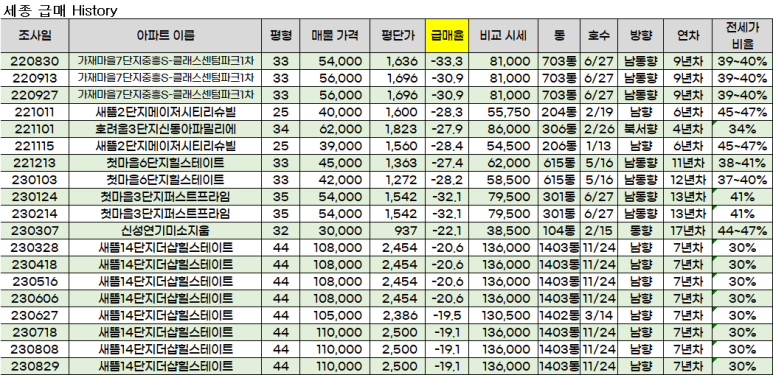Click the 세종 급매 History title

[x=60, y=10]
